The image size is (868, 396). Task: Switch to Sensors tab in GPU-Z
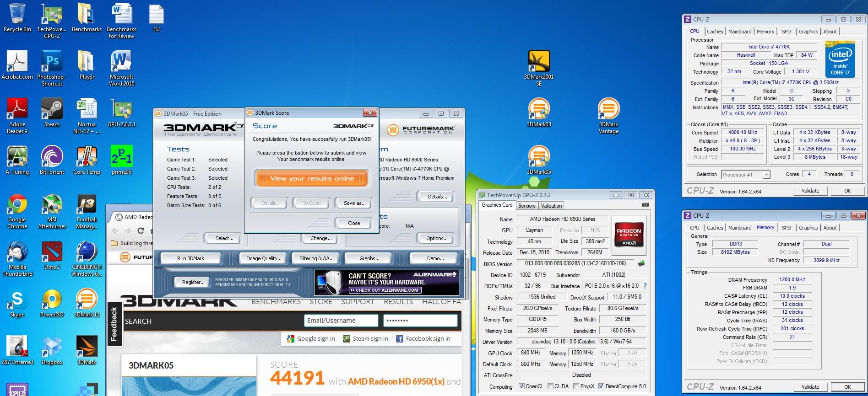point(526,206)
